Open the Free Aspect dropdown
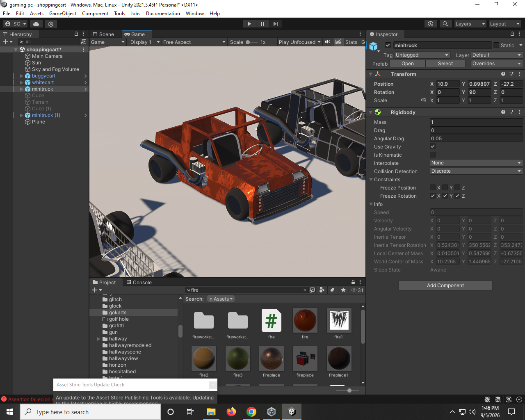The width and height of the screenshot is (525, 420). (x=194, y=42)
